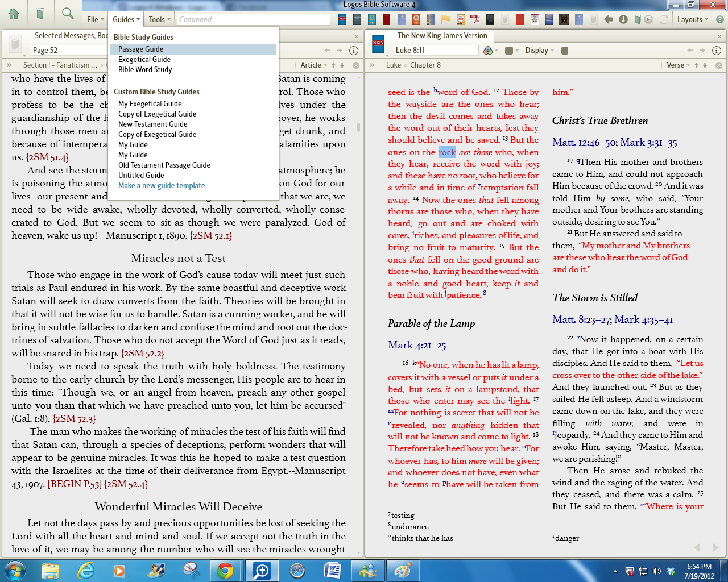Image resolution: width=728 pixels, height=582 pixels.
Task: Close the locator bar in Selected Messages panel
Action: point(356,65)
